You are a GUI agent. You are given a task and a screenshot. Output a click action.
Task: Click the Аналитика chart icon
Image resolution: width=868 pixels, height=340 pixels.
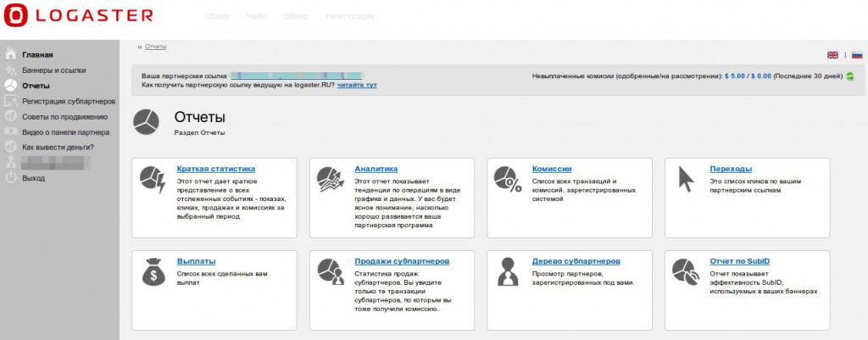click(331, 178)
